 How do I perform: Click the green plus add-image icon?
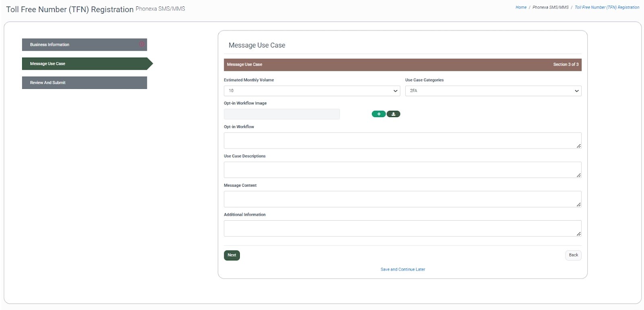point(378,114)
